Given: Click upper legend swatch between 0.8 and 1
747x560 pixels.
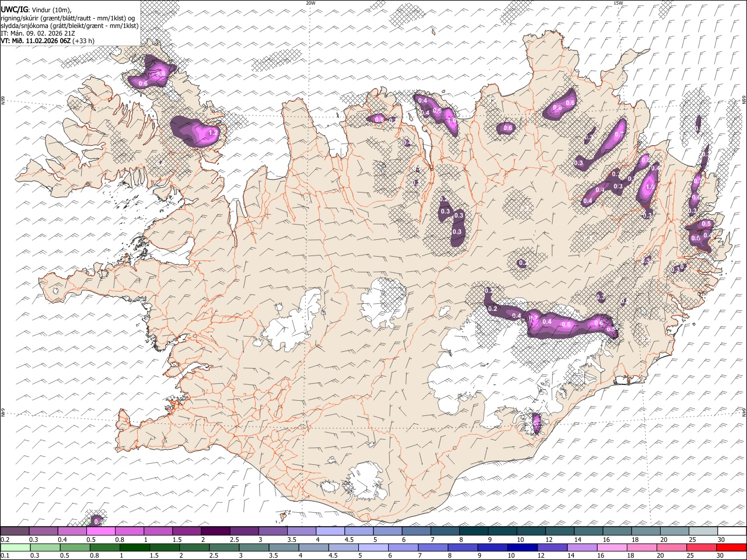Looking at the screenshot, I should (129, 531).
